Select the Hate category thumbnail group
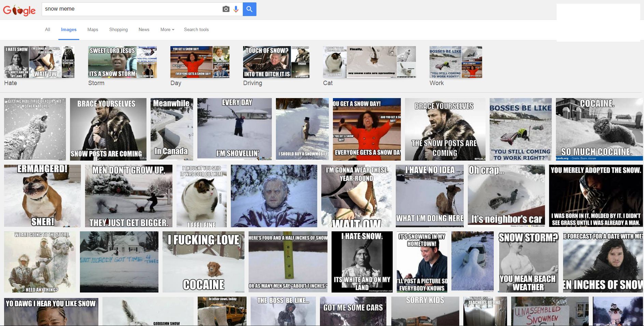 [39, 66]
